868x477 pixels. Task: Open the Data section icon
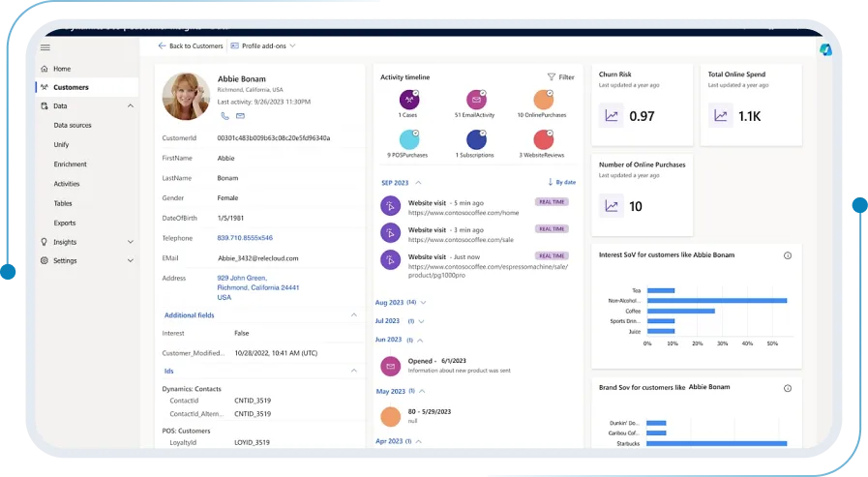click(x=45, y=105)
